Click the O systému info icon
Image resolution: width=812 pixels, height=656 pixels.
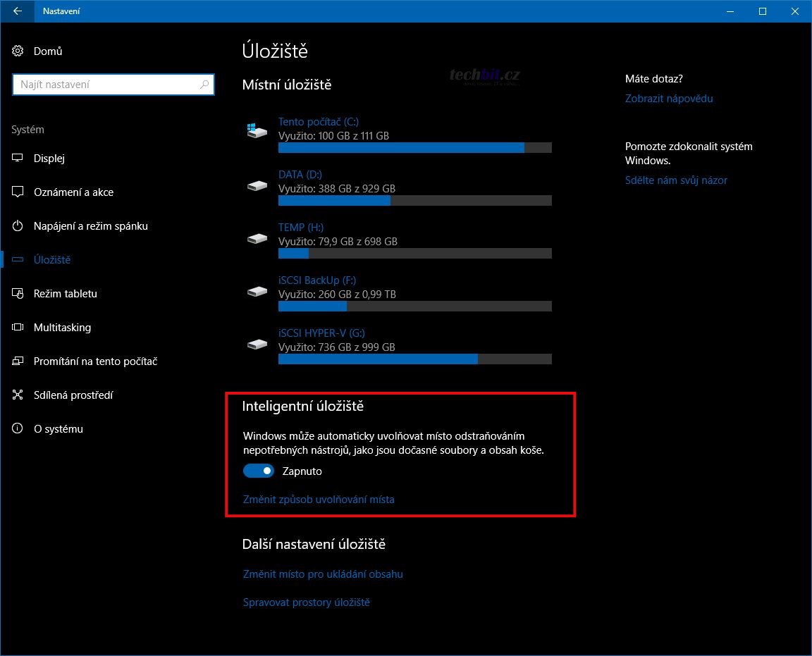click(18, 428)
